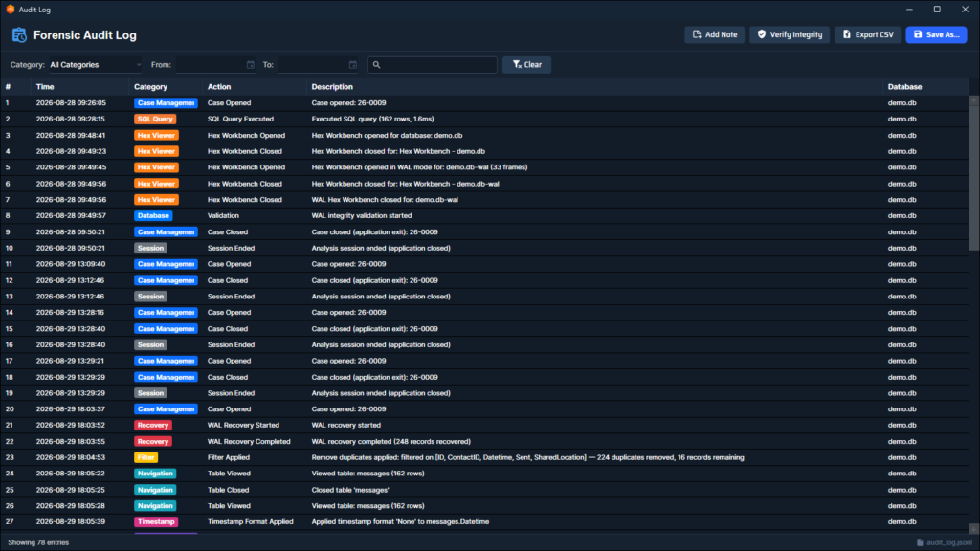Verify integrity of the audit log

click(x=790, y=35)
